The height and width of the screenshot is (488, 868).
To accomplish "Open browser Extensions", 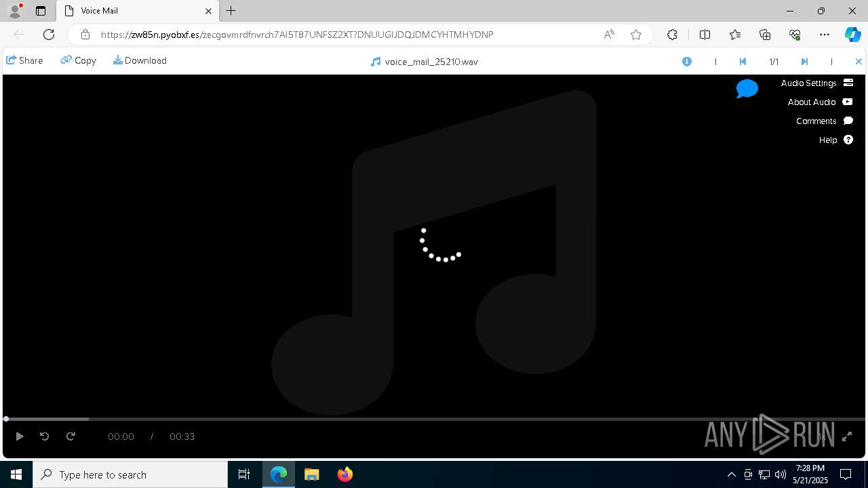I will [672, 35].
